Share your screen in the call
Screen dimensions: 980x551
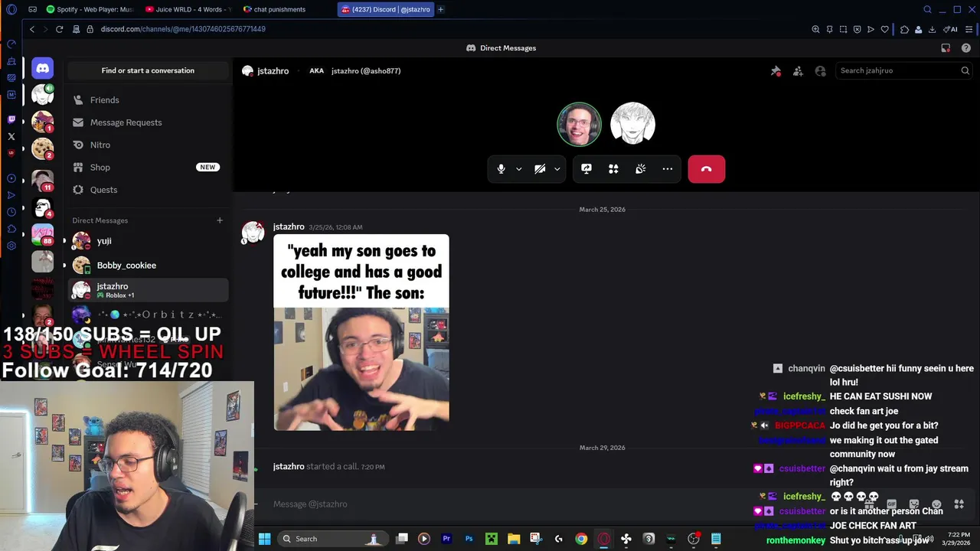(586, 169)
